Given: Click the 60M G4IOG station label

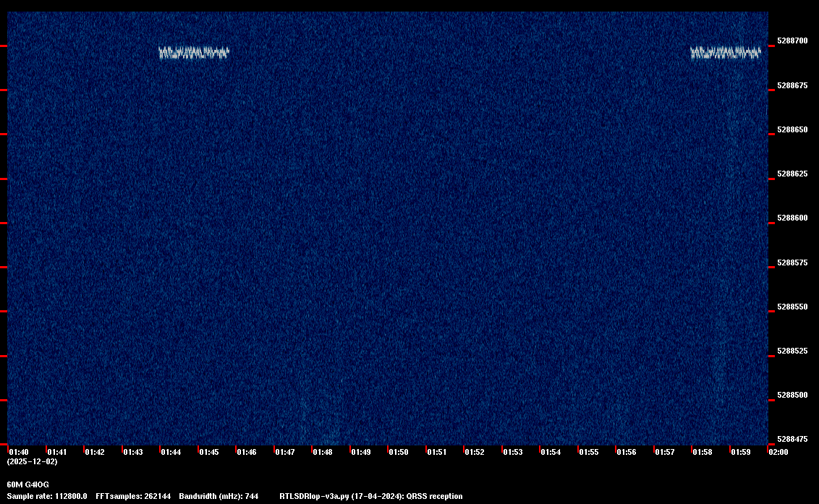Looking at the screenshot, I should (x=27, y=484).
